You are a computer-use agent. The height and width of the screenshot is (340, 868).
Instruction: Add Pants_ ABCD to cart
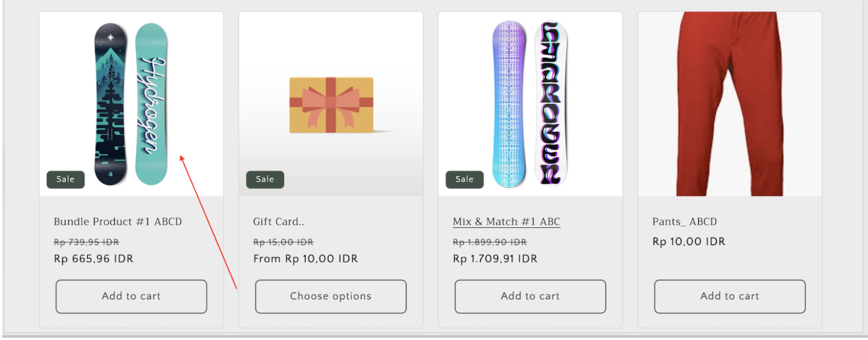729,297
